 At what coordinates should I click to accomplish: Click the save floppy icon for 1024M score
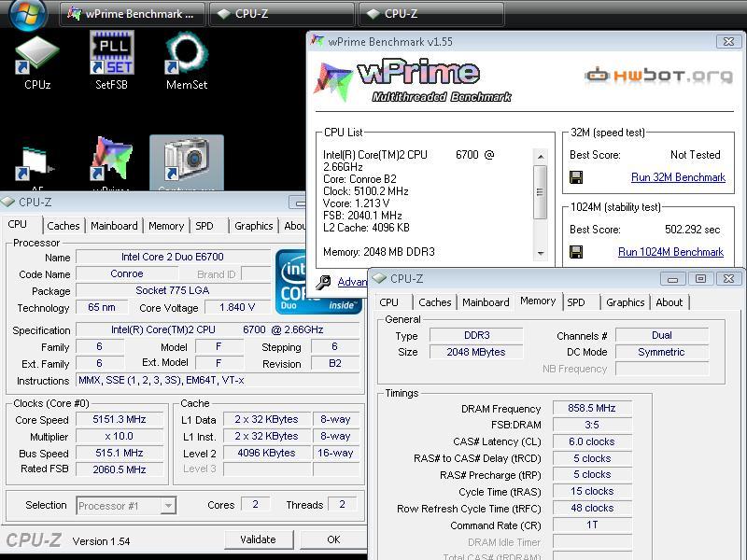(x=576, y=252)
